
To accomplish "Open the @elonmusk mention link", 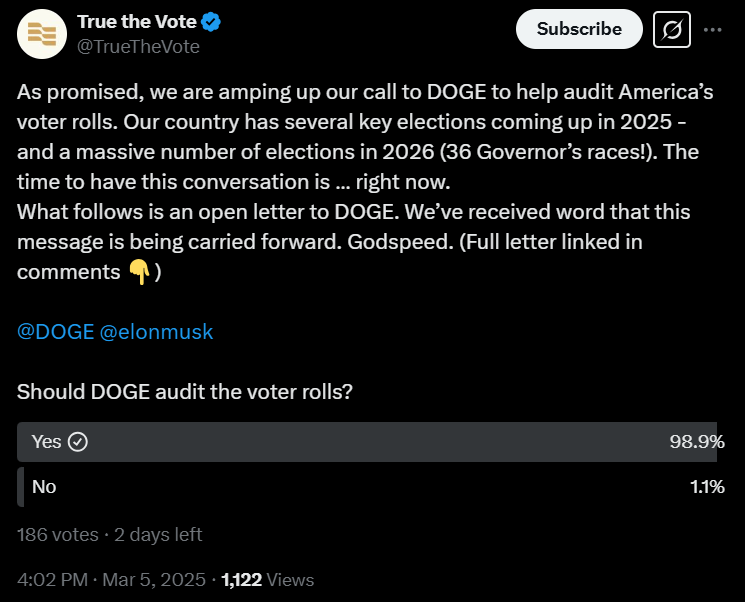I will click(156, 332).
